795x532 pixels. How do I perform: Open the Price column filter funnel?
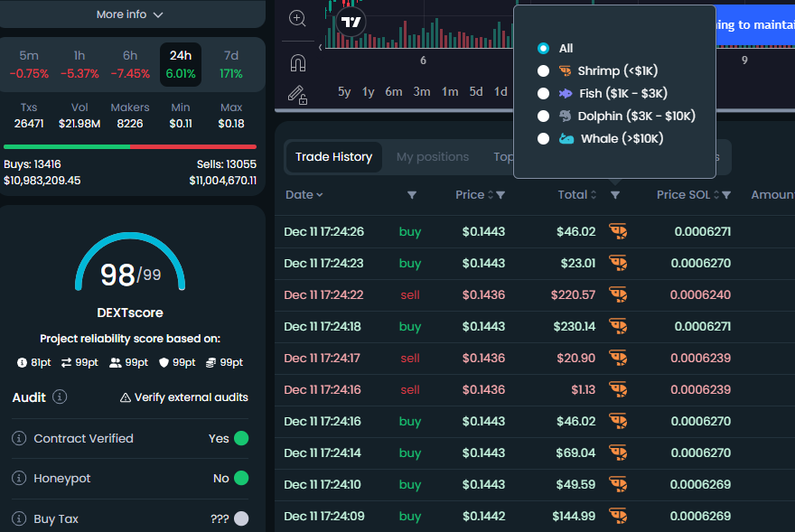[x=500, y=194]
